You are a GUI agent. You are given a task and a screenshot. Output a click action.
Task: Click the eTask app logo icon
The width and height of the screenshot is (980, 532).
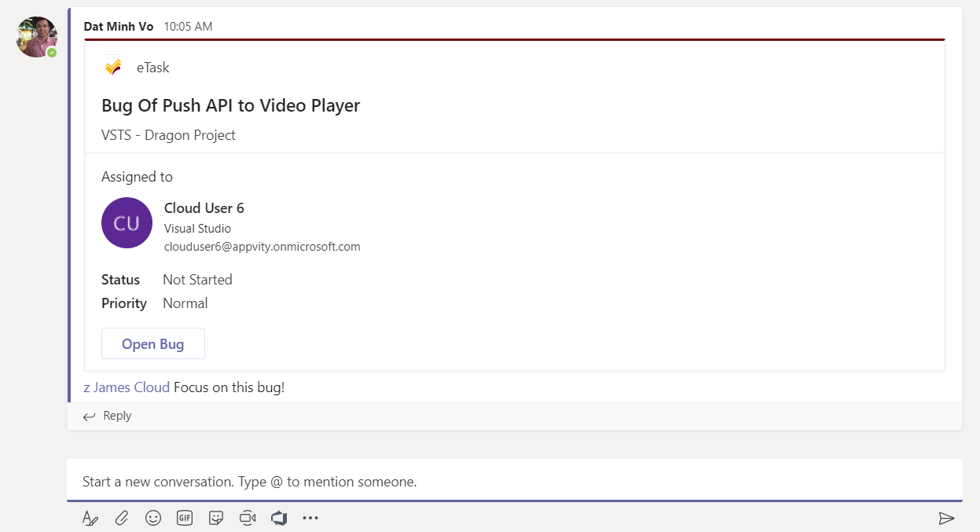[x=113, y=68]
